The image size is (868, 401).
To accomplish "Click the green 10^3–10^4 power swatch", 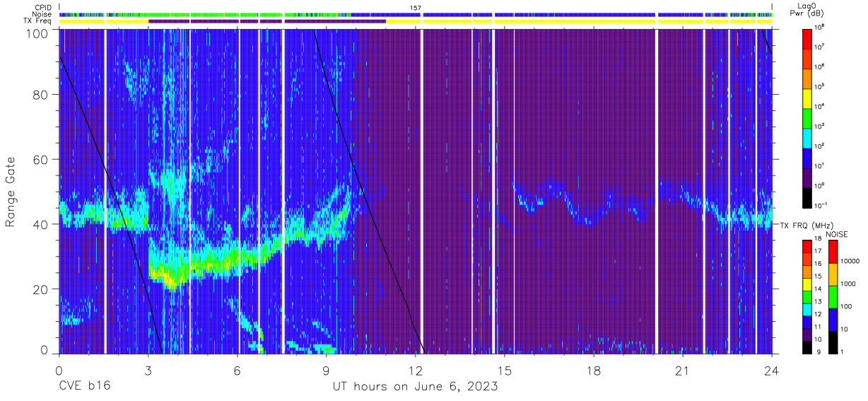I will pyautogui.click(x=807, y=117).
